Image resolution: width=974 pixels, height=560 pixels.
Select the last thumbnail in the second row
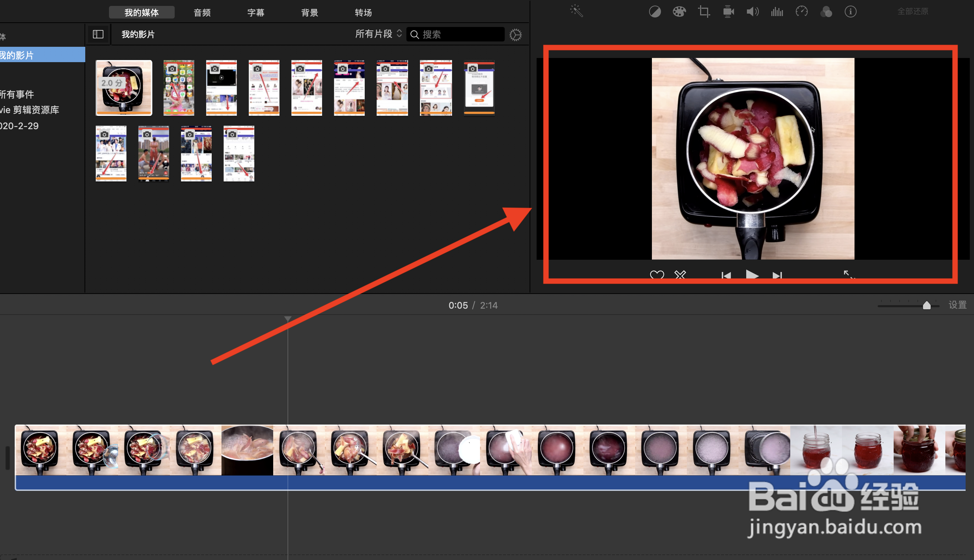coord(239,154)
